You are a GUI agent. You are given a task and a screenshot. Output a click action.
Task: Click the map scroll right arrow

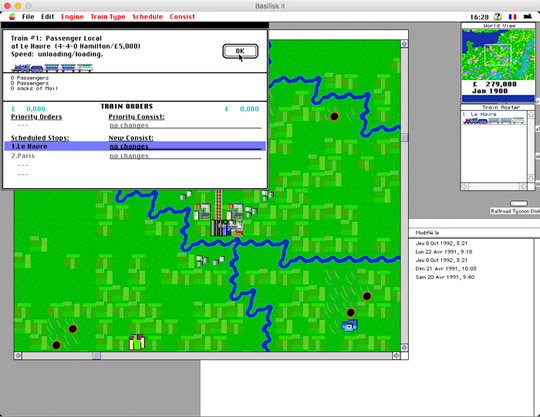click(x=396, y=355)
